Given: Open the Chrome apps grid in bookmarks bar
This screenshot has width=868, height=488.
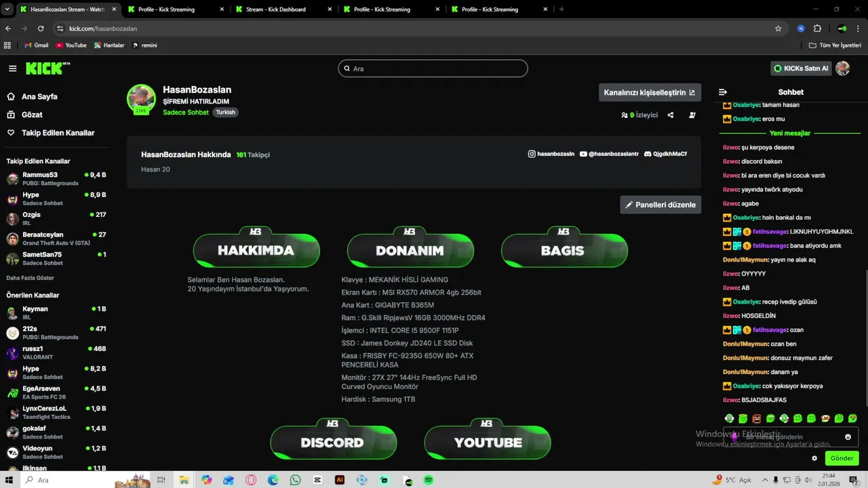Looking at the screenshot, I should [7, 45].
